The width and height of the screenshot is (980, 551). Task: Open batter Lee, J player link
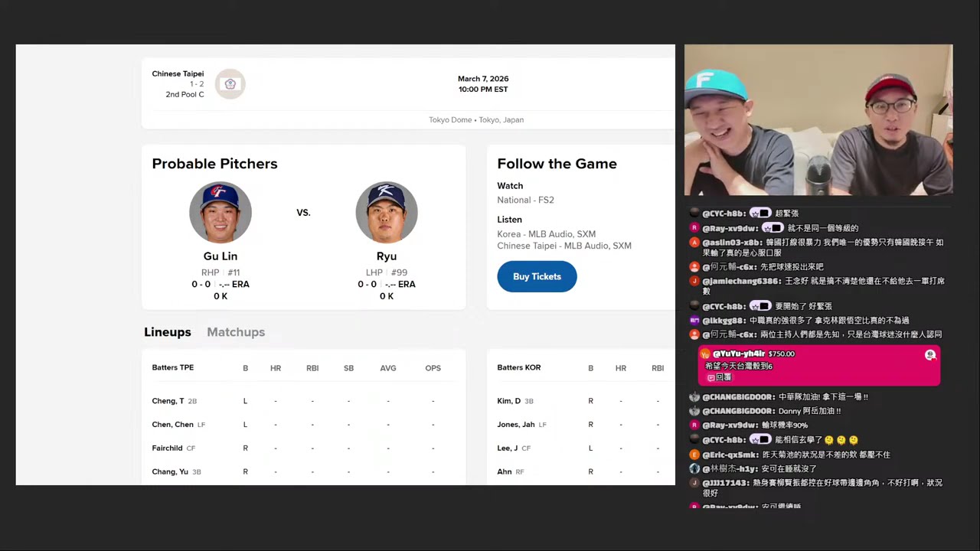coord(508,448)
